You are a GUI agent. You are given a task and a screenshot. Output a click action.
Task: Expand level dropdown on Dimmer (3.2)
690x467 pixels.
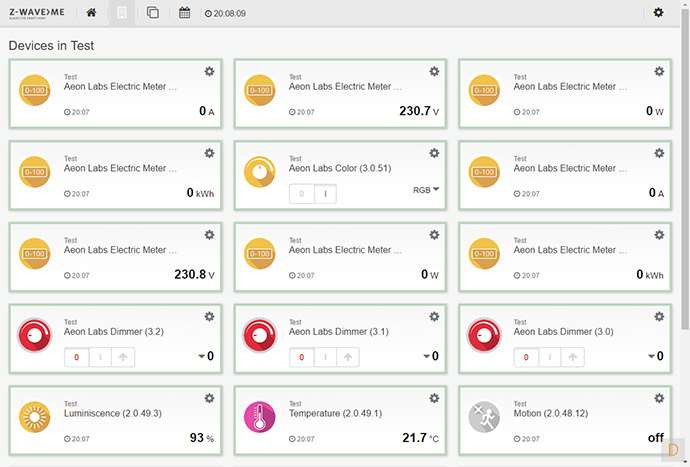point(201,356)
